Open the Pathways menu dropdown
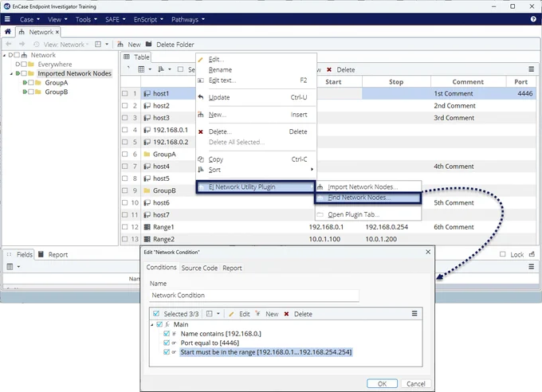The height and width of the screenshot is (392, 542). (x=188, y=19)
